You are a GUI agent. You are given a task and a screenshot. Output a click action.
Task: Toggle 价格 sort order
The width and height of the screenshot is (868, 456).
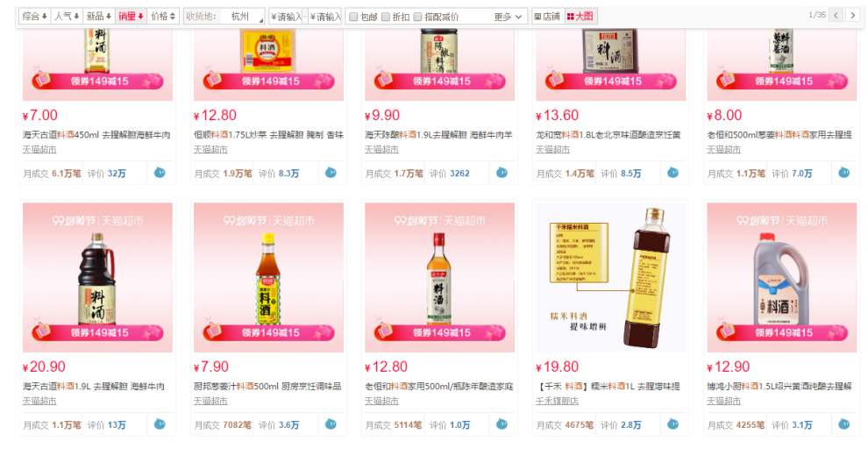pyautogui.click(x=163, y=17)
